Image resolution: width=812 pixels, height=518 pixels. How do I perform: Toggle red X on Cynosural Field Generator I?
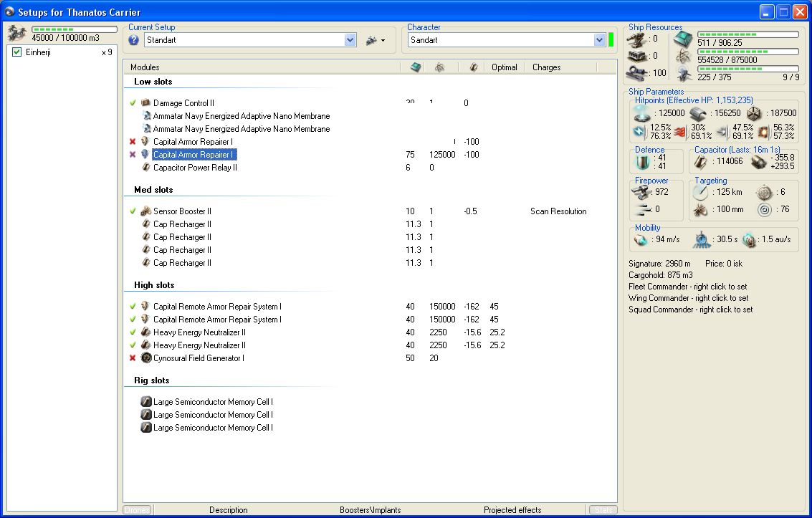(133, 358)
